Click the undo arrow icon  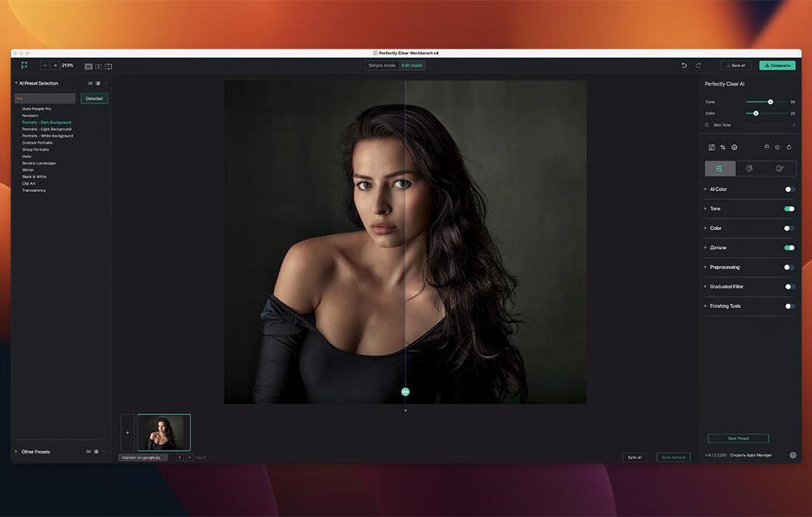(x=684, y=66)
